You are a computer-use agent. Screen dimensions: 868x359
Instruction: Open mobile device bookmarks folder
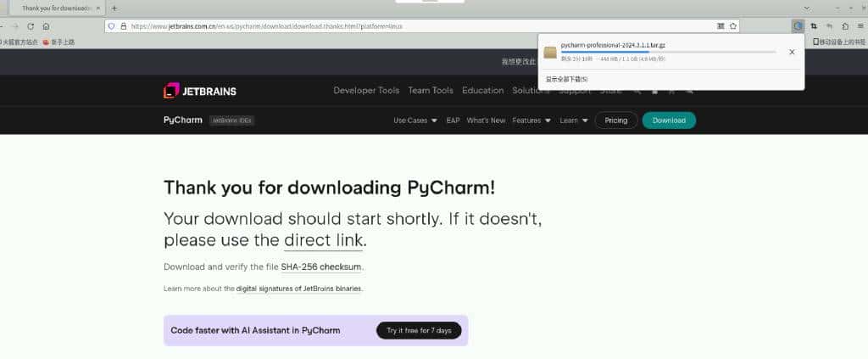(839, 42)
